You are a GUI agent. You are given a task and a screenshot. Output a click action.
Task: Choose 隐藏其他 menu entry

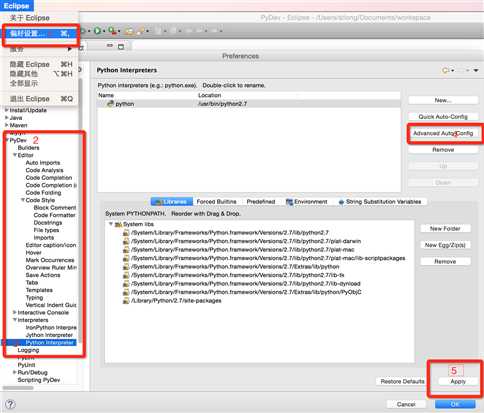[x=41, y=74]
